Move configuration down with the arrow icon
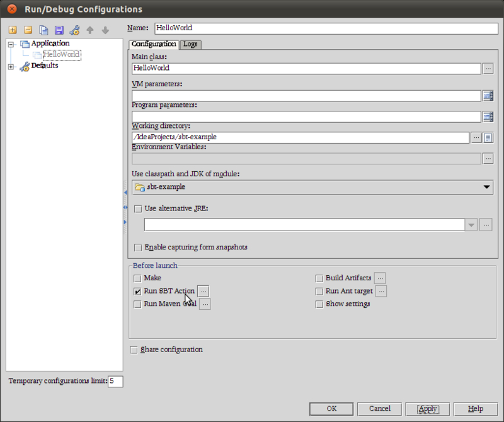Screen dimensions: 504x422 105,30
